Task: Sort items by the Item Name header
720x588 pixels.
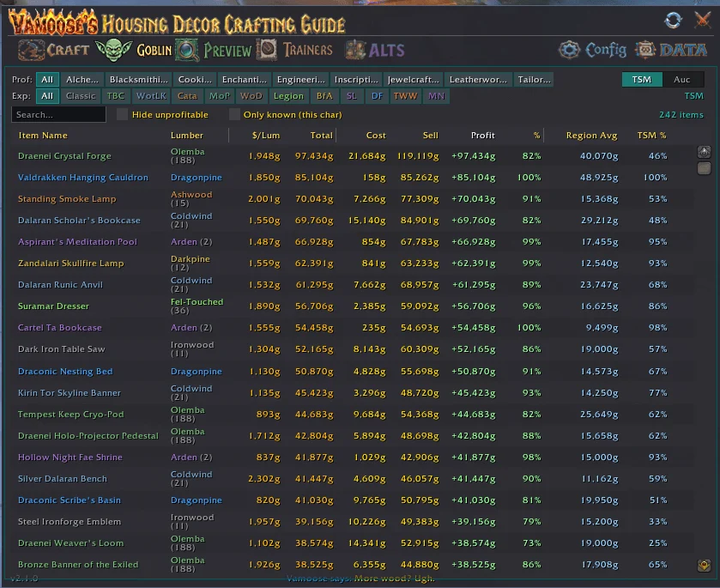Action: pos(43,136)
